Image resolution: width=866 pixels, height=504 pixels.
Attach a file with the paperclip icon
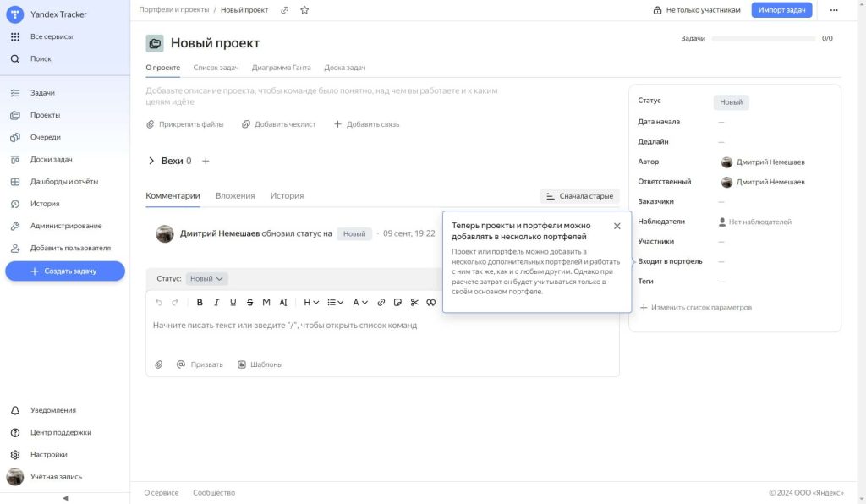click(x=158, y=364)
